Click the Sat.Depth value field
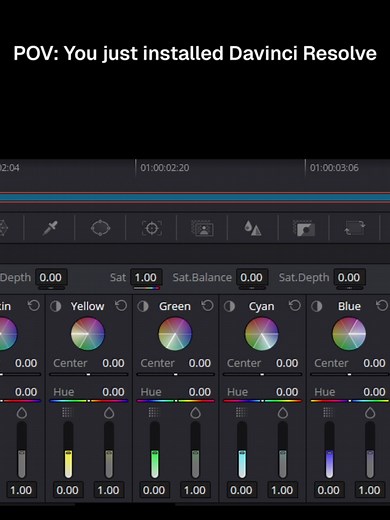This screenshot has width=390, height=520. [x=349, y=277]
